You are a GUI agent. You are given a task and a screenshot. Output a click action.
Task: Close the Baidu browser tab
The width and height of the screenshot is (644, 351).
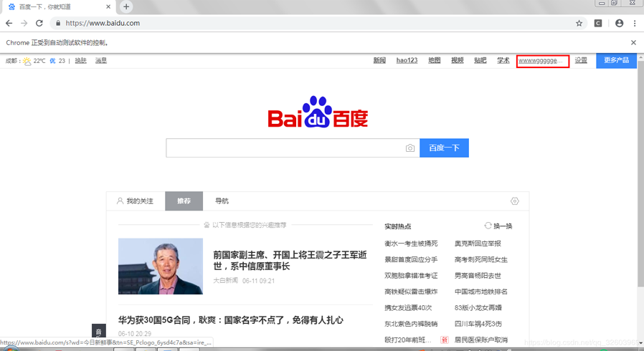[108, 6]
